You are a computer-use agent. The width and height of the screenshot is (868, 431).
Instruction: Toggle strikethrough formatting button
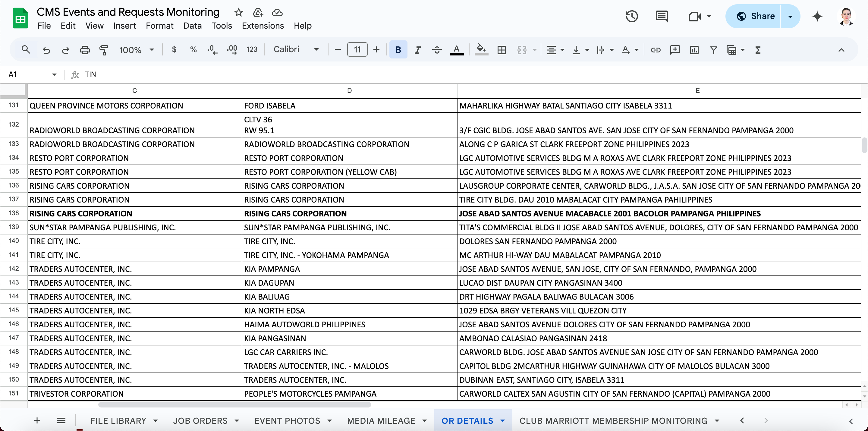click(x=437, y=50)
